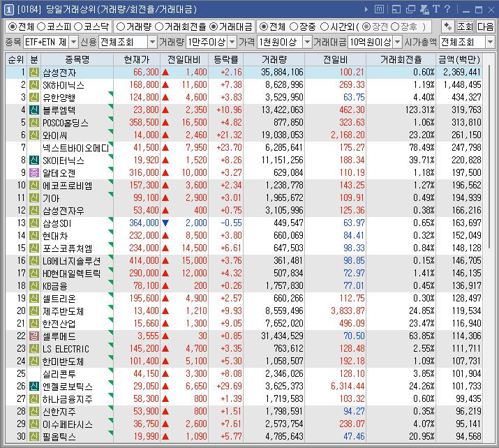499x448 pixels.
Task: Select the 거래회전율 radio button
Action: pos(159,27)
